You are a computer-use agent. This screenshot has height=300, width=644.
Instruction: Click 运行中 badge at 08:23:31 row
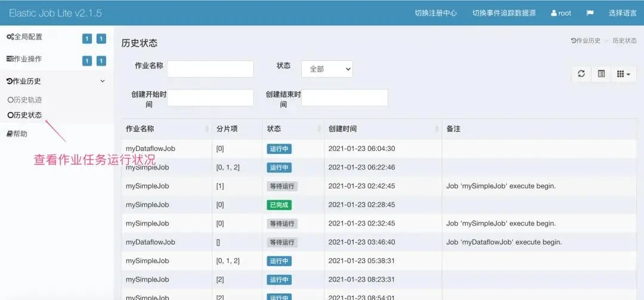point(279,280)
